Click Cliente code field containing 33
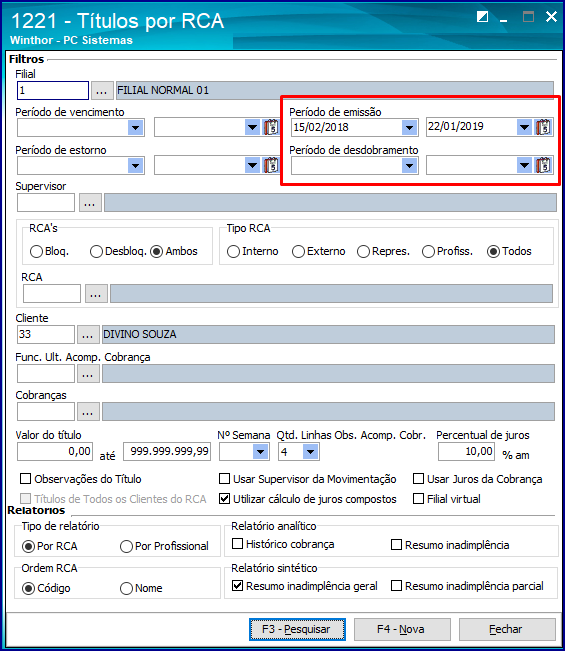The width and height of the screenshot is (565, 651). [46, 334]
